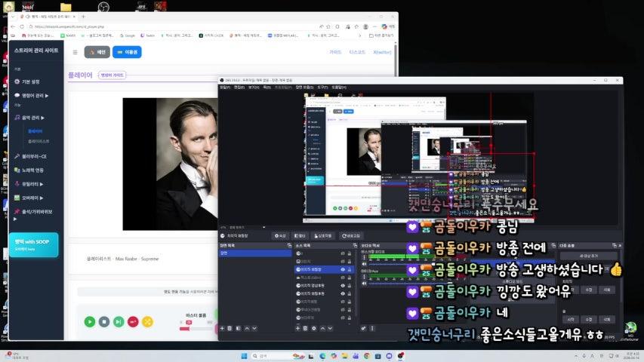644x362 pixels.
Task: Remove the selected scene with trash icon
Action: click(230, 328)
